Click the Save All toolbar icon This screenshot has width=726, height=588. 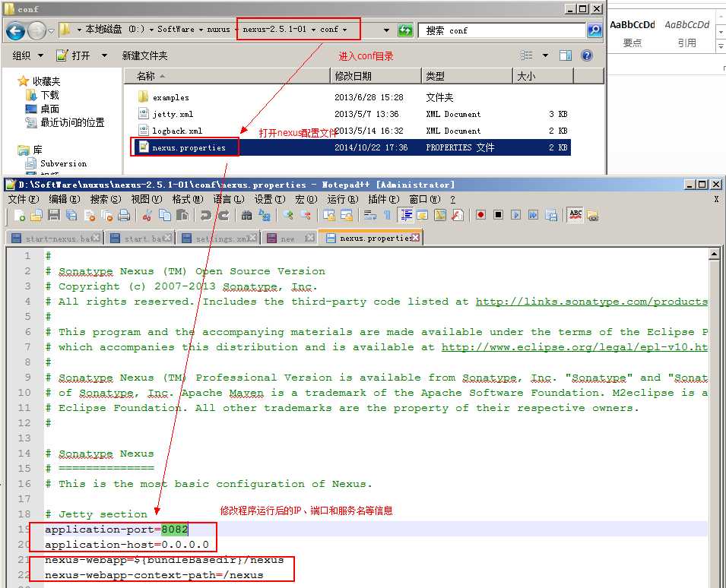pos(71,215)
